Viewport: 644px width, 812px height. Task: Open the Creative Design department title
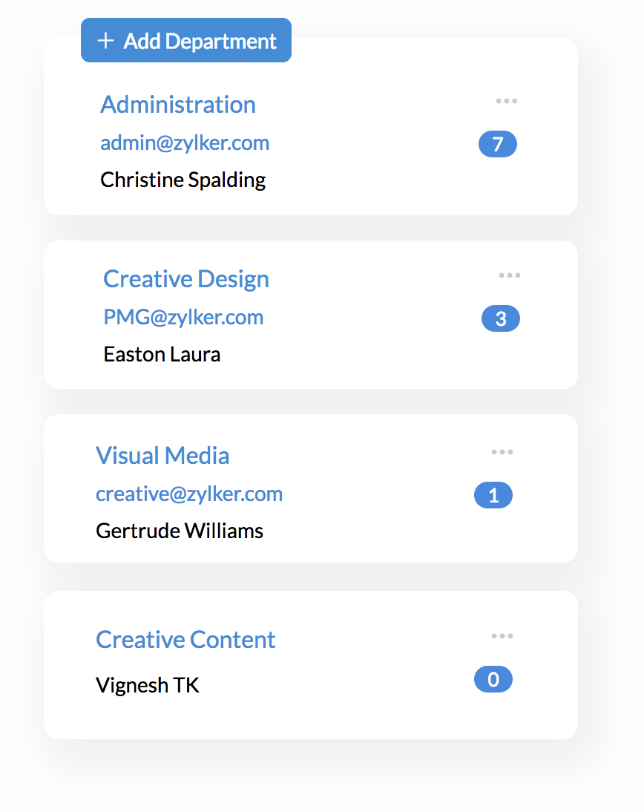[186, 279]
